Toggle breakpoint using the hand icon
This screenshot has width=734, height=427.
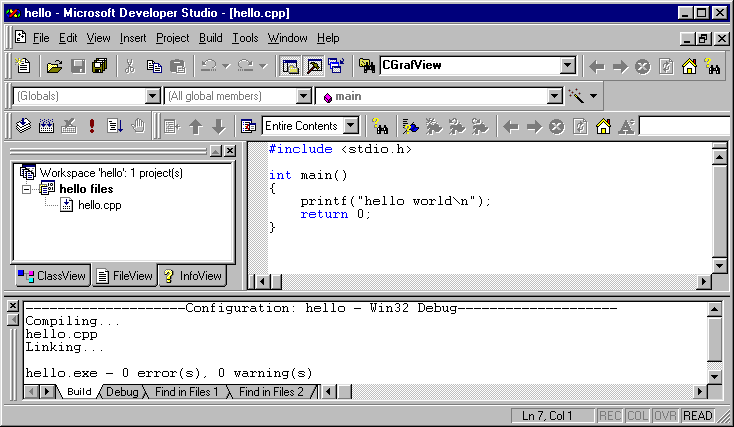tap(139, 126)
